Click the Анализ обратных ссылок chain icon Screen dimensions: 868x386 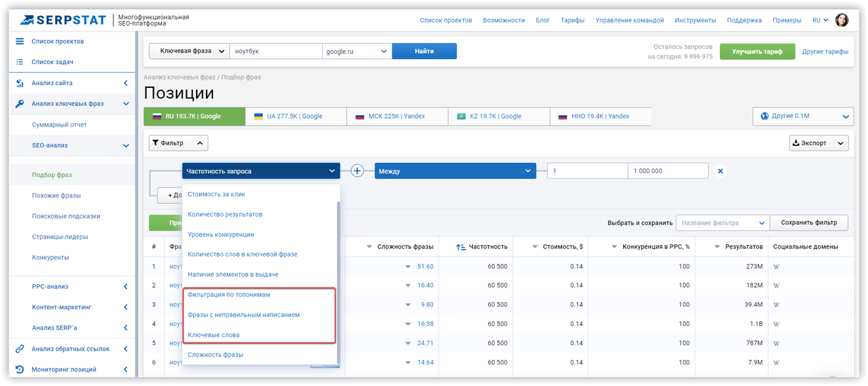click(20, 349)
